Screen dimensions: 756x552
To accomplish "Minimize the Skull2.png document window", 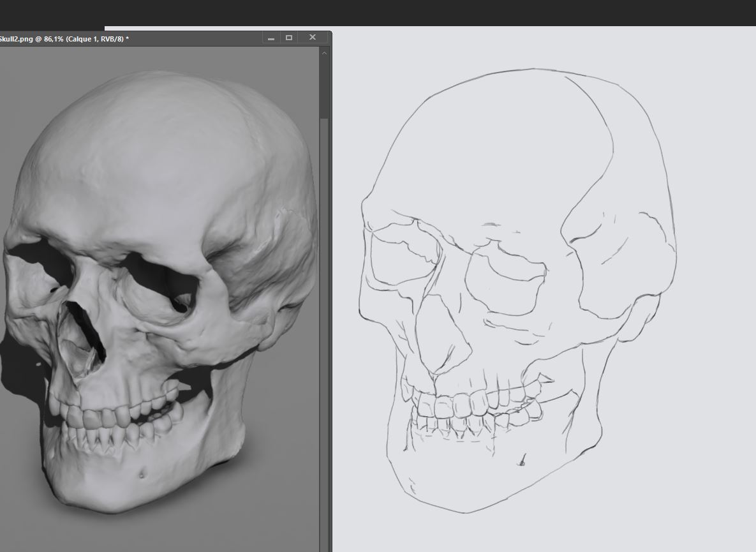I will coord(271,38).
